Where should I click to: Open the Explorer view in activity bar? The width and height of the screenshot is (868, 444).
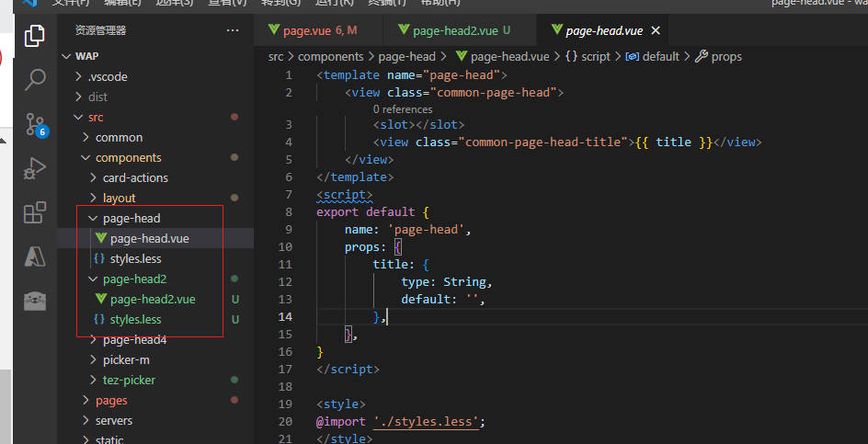(35, 36)
